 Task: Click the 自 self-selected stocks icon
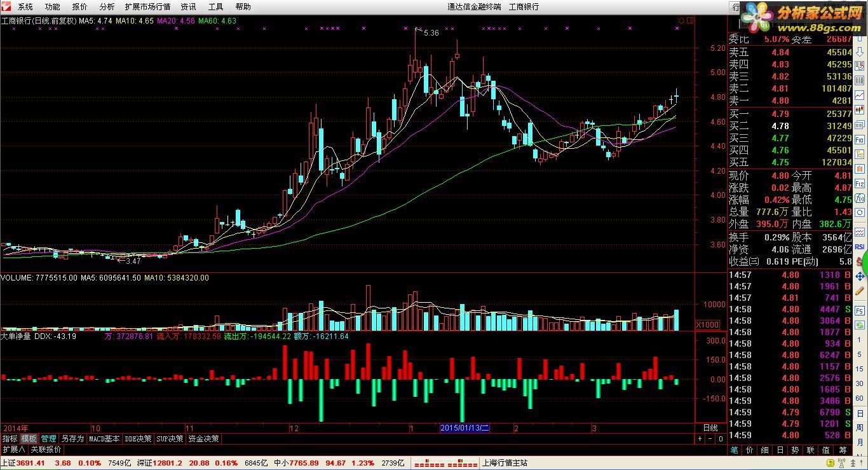tap(860, 169)
